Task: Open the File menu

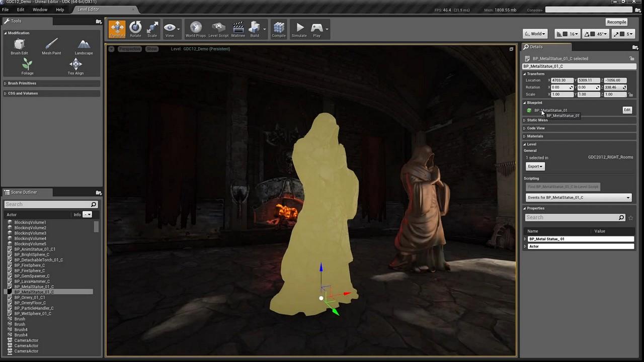Action: pos(5,10)
